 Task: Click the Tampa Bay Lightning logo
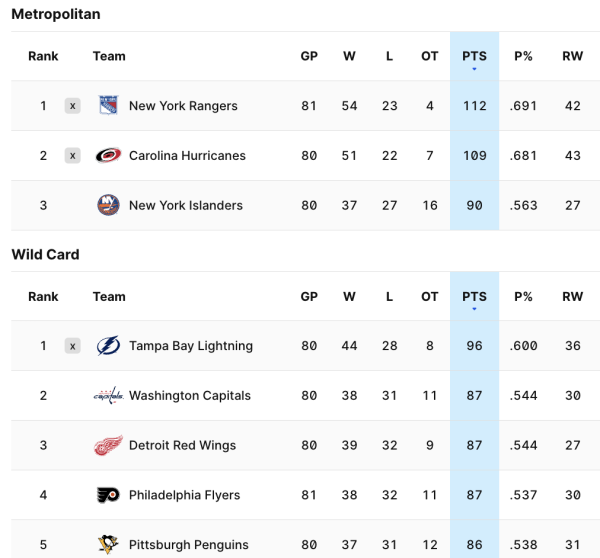108,346
